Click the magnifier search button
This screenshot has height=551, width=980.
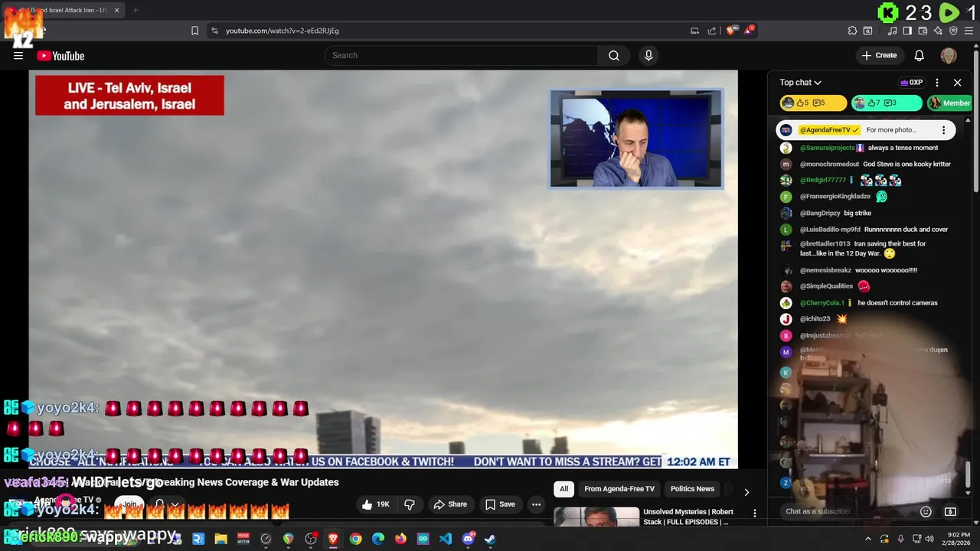[x=614, y=55]
